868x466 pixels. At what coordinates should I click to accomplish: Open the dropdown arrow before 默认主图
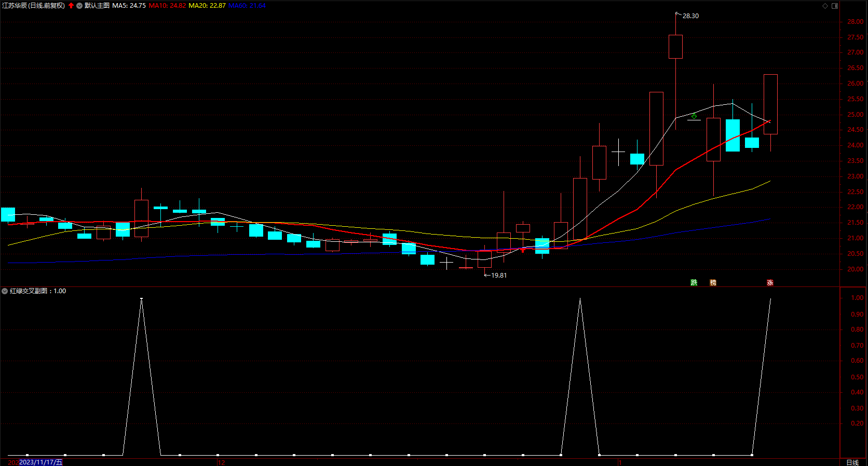79,6
